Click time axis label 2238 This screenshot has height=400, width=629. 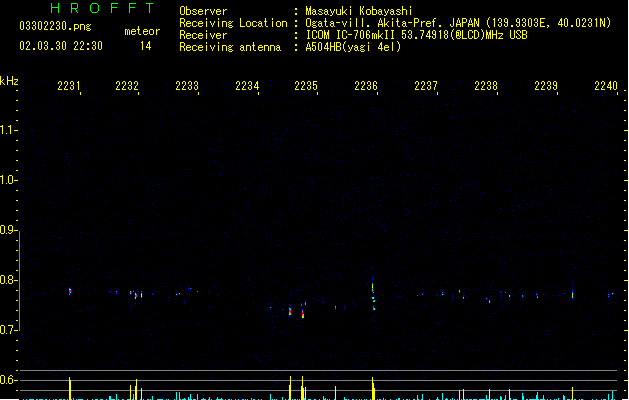[486, 86]
